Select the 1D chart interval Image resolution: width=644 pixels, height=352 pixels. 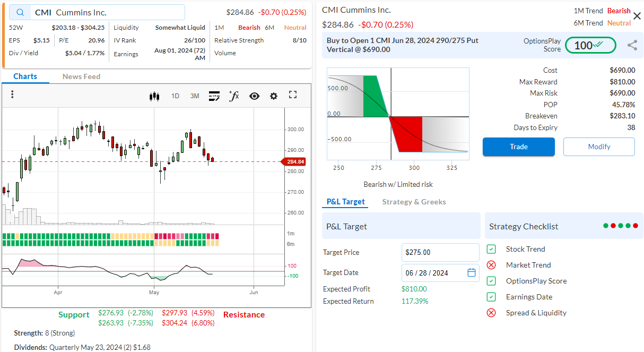[175, 96]
